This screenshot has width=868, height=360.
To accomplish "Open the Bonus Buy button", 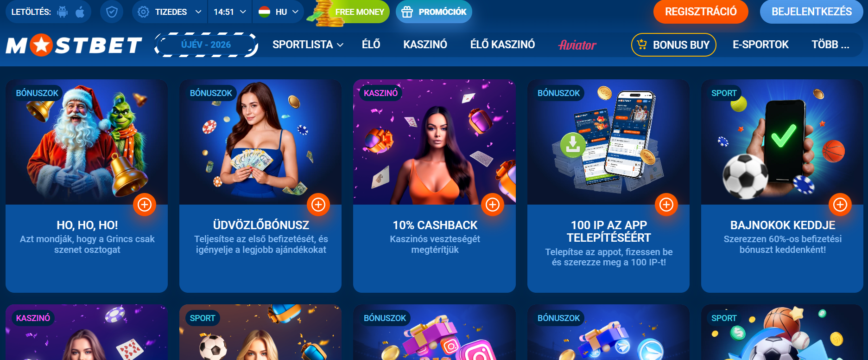I will coord(674,45).
